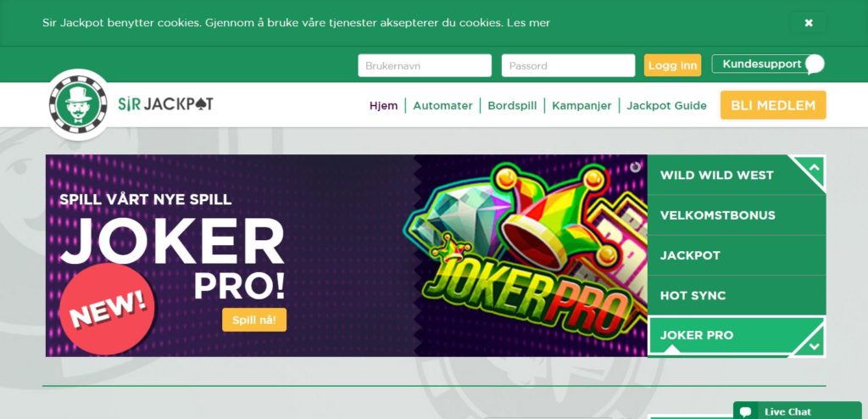Open Kundesupport chat bubble icon

[815, 64]
